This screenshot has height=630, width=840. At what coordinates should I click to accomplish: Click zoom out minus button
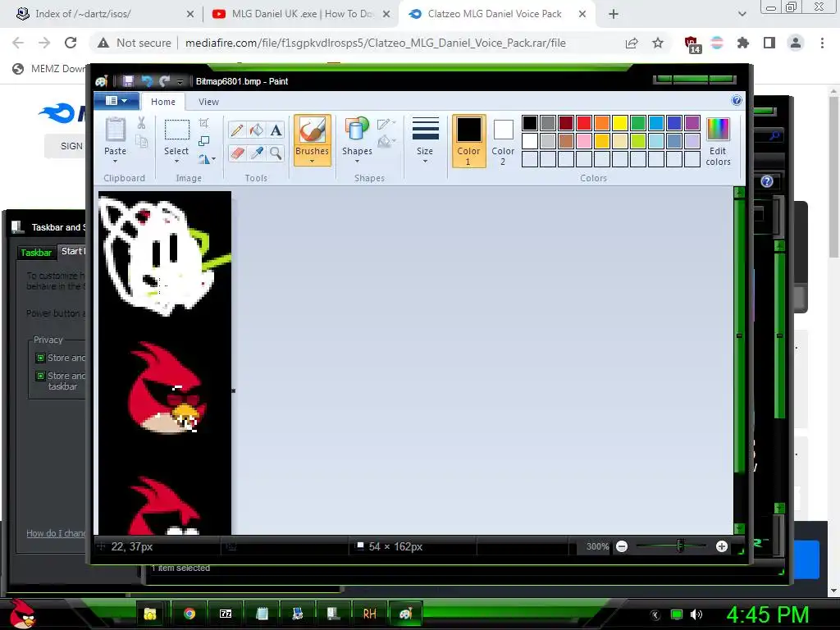pos(622,546)
